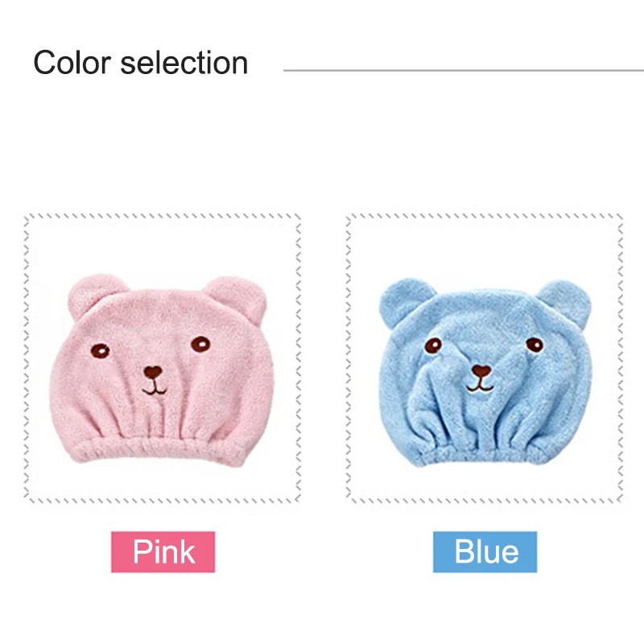Click the Color selection heading
Viewport: 644px width, 644px height.
tap(140, 63)
